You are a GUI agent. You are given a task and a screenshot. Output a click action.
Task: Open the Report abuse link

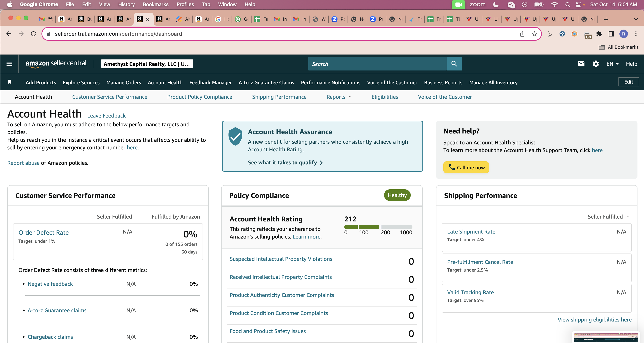point(23,163)
